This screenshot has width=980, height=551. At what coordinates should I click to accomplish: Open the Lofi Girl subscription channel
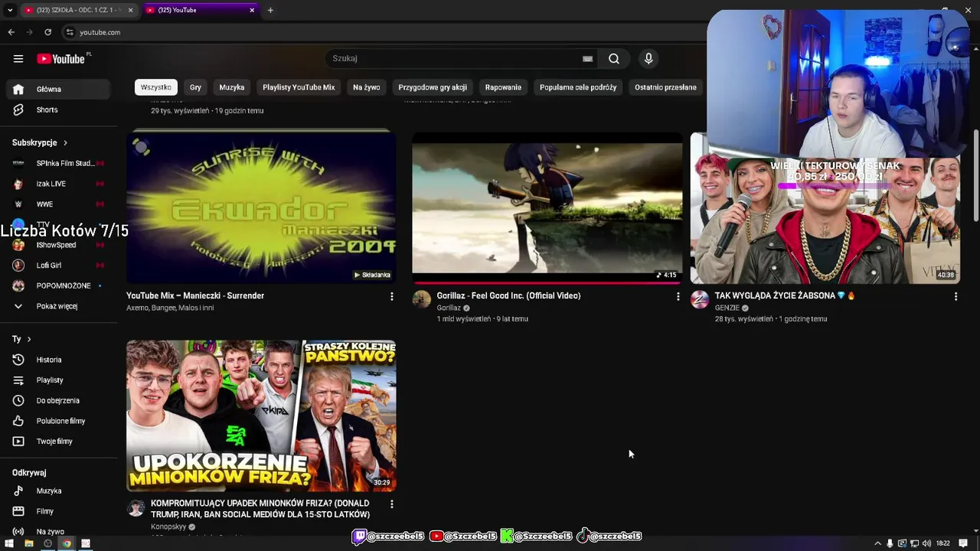point(60,266)
